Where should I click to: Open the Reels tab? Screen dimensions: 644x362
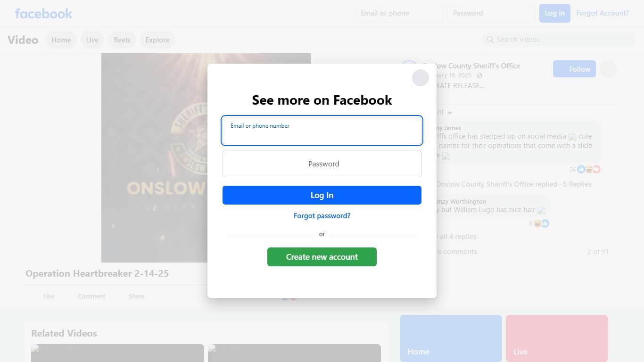(122, 40)
